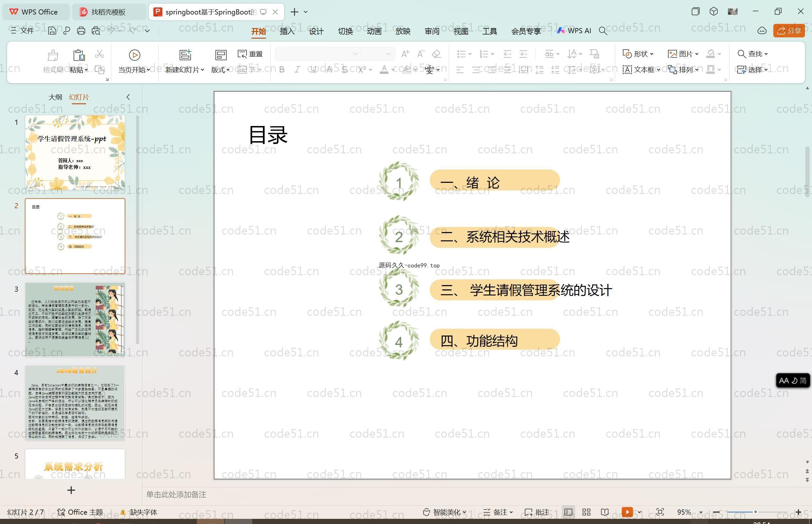Image resolution: width=812 pixels, height=524 pixels.
Task: Click the Clear Formatting eraser icon
Action: click(436, 54)
